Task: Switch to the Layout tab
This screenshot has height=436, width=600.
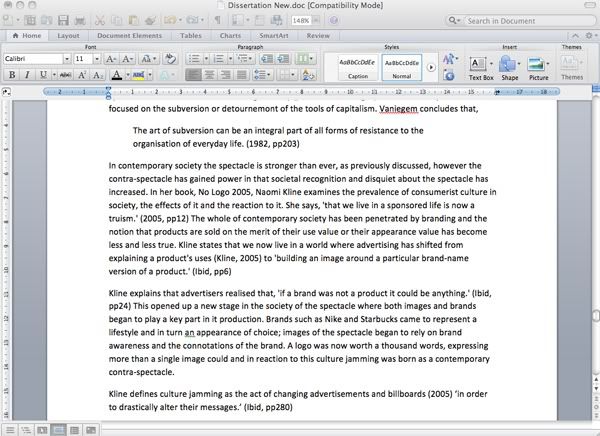Action: pyautogui.click(x=68, y=36)
